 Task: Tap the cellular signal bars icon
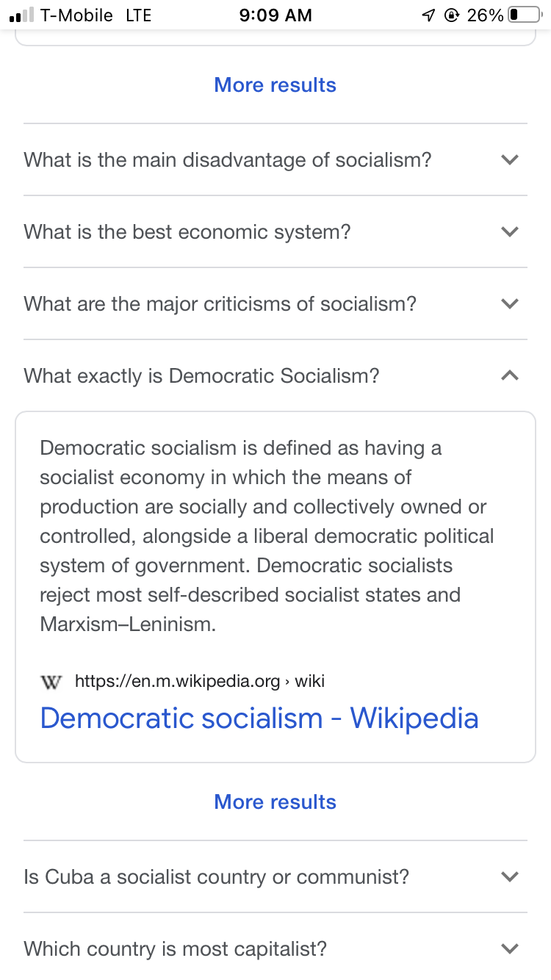point(22,15)
